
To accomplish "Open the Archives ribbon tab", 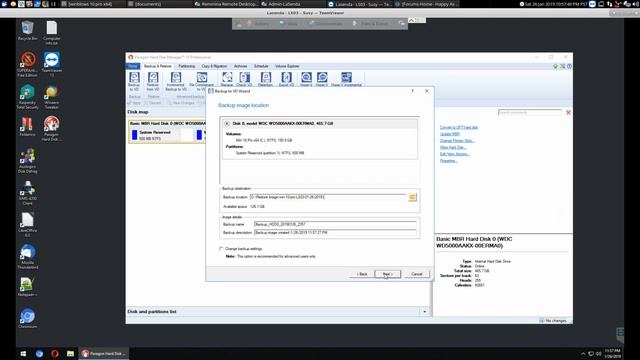I will pyautogui.click(x=240, y=66).
